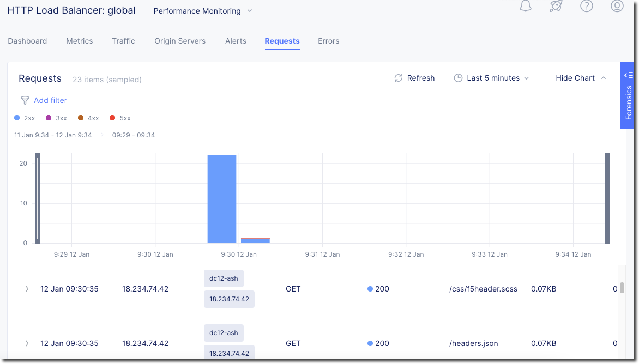639x364 pixels.
Task: Open the Forensics side panel
Action: point(629,95)
